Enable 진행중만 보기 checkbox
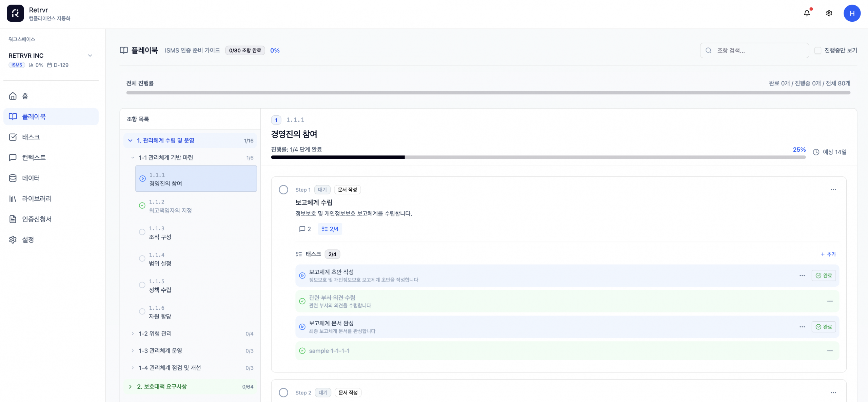The height and width of the screenshot is (402, 868). click(x=817, y=50)
